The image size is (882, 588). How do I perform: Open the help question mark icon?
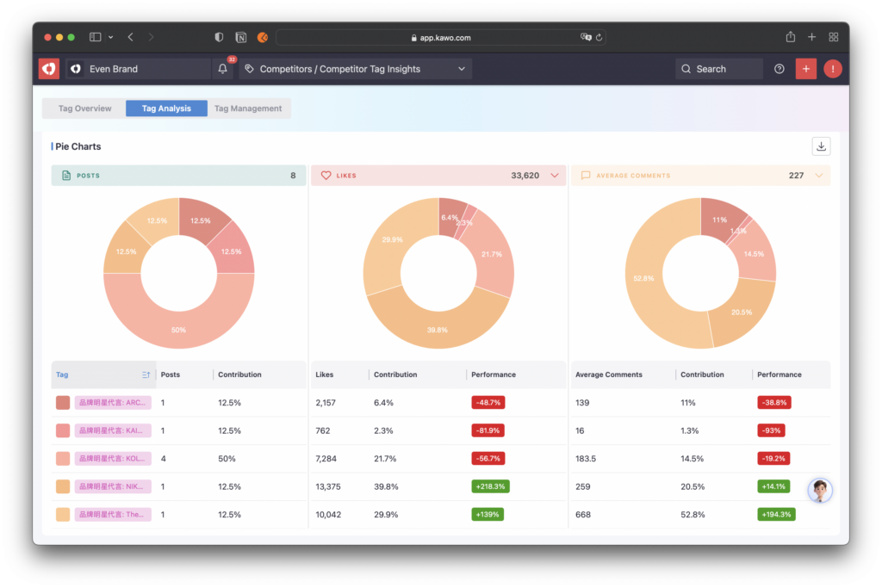click(x=780, y=69)
